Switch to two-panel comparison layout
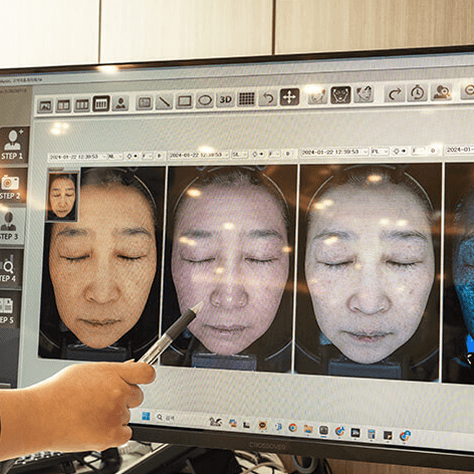The image size is (474, 474). click(x=63, y=105)
